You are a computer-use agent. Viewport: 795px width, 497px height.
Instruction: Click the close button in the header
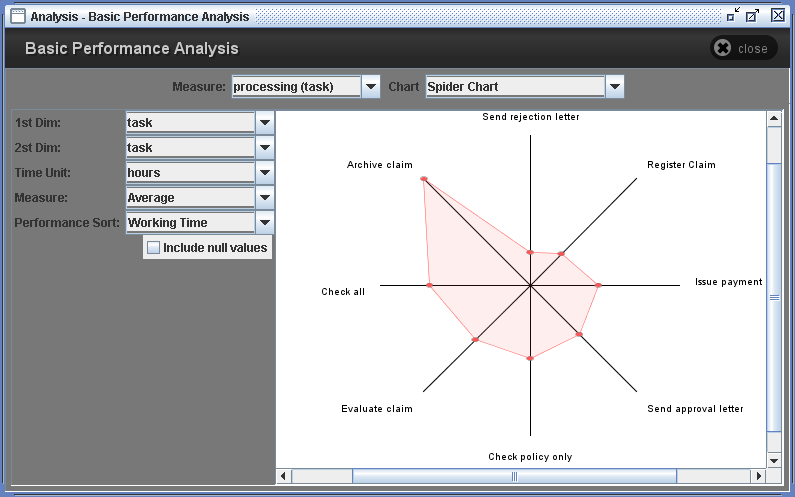(x=743, y=48)
